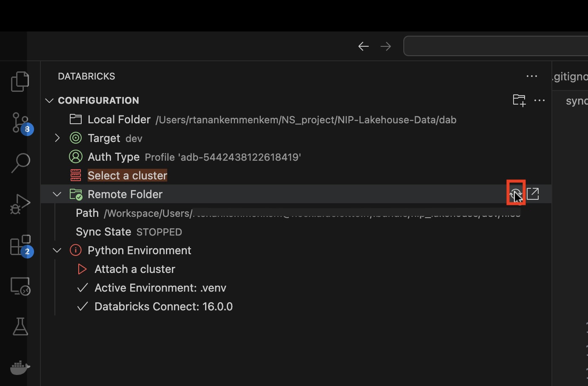This screenshot has width=588, height=386.
Task: Select the Path /Workspace/Users row
Action: pos(296,213)
